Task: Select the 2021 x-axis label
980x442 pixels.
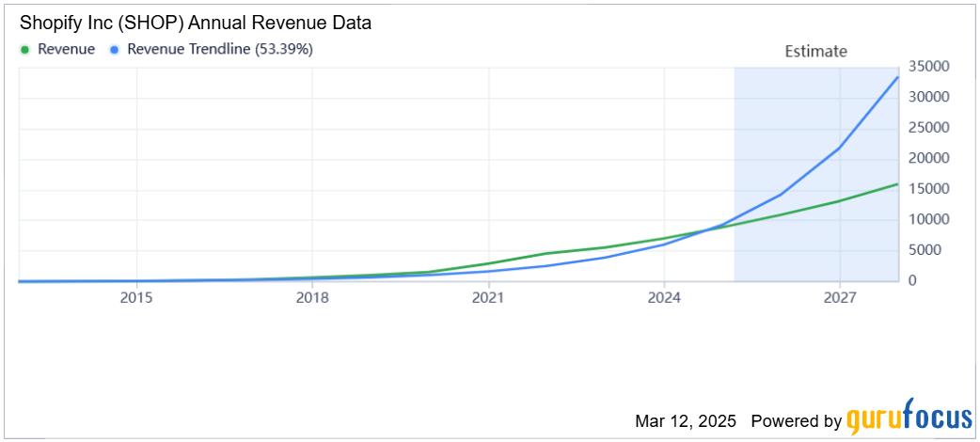Action: 488,298
